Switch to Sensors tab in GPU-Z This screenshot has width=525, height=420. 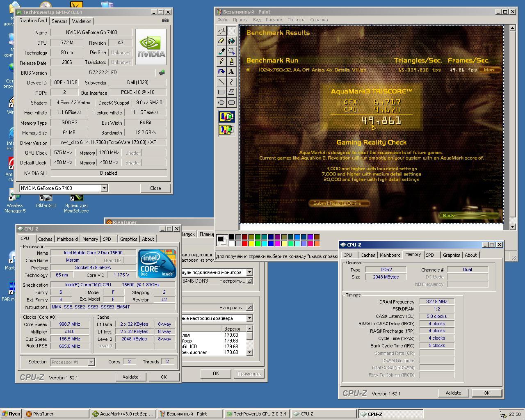click(x=59, y=21)
